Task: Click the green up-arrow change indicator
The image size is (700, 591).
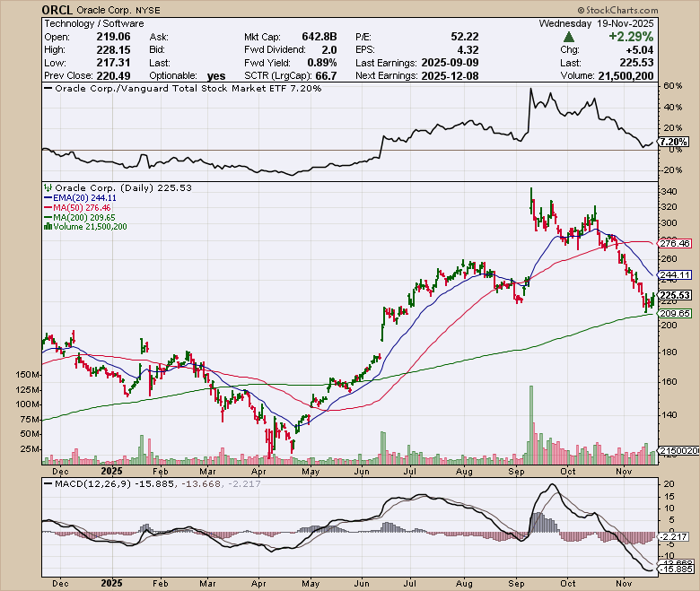Action: coord(569,37)
